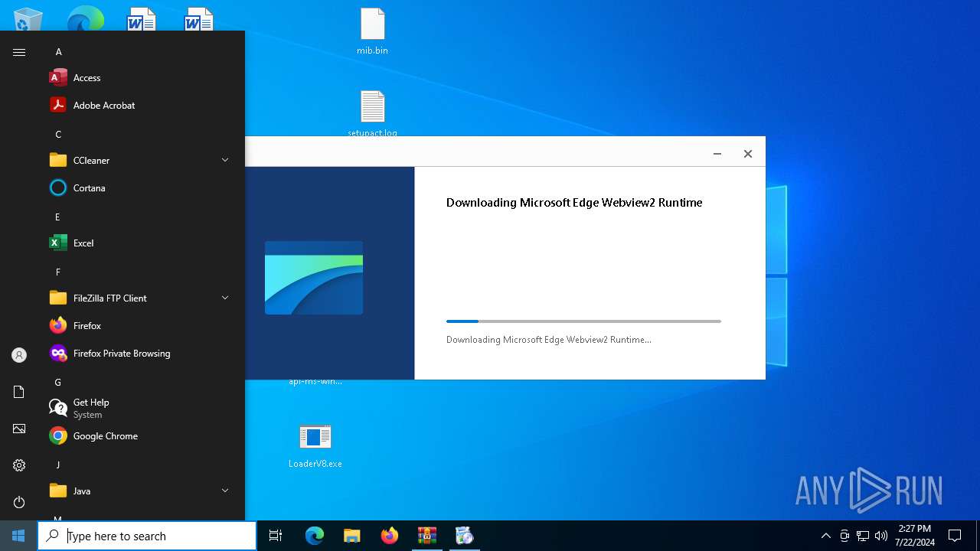The image size is (980, 551).
Task: Open Pictures from Start sidebar
Action: 19,429
